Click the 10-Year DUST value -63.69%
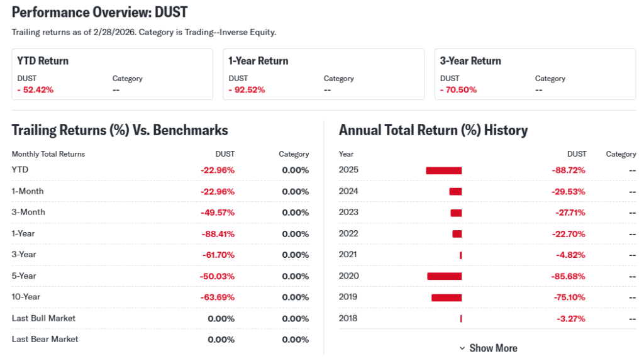Image resolution: width=644 pixels, height=361 pixels. tap(217, 297)
